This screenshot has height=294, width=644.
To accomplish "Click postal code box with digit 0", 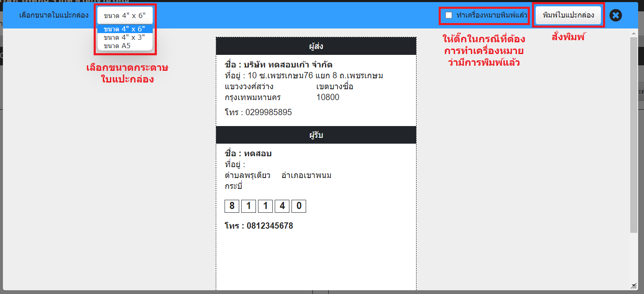I will [299, 206].
